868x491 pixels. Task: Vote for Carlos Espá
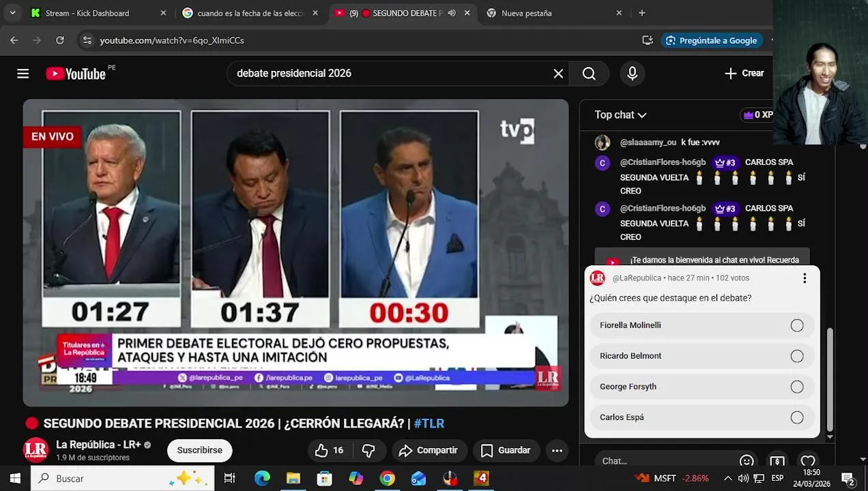(702, 417)
